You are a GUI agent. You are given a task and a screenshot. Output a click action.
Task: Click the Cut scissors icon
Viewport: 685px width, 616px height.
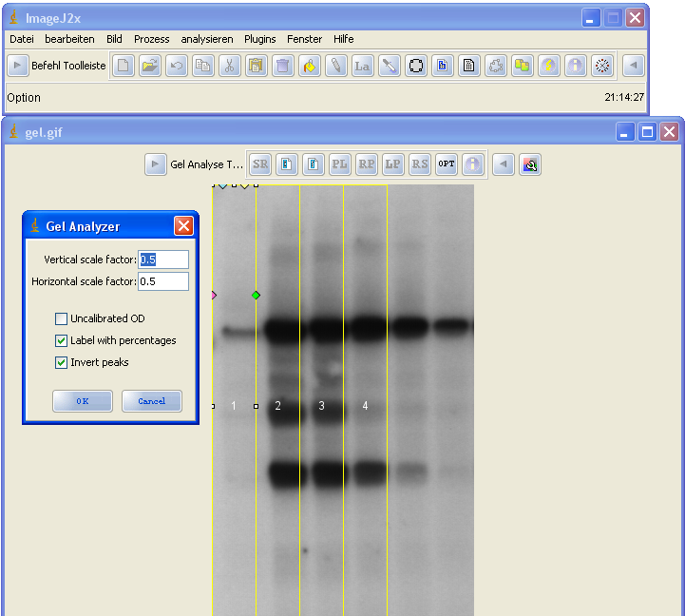(230, 66)
